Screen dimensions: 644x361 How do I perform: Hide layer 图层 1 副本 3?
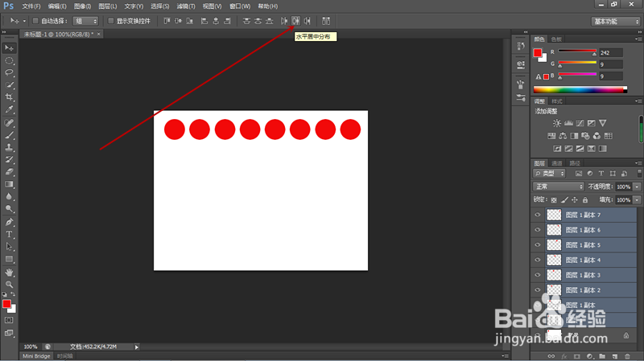(x=538, y=275)
